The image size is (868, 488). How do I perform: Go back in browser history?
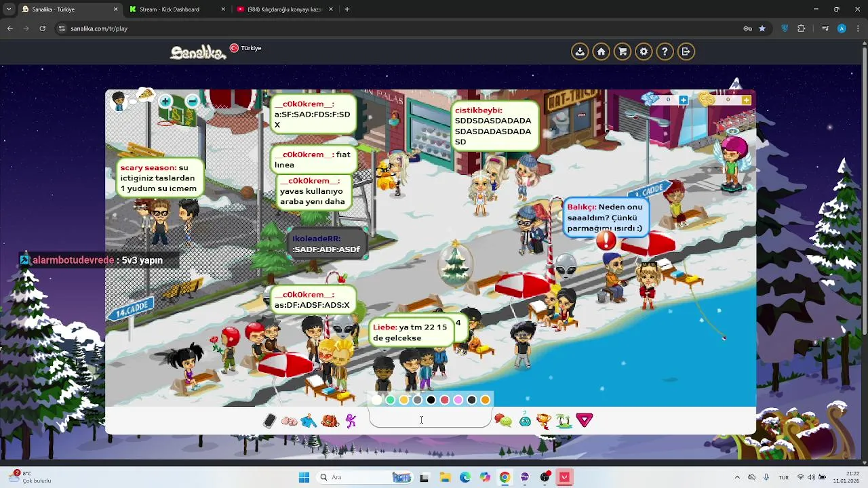click(x=9, y=28)
